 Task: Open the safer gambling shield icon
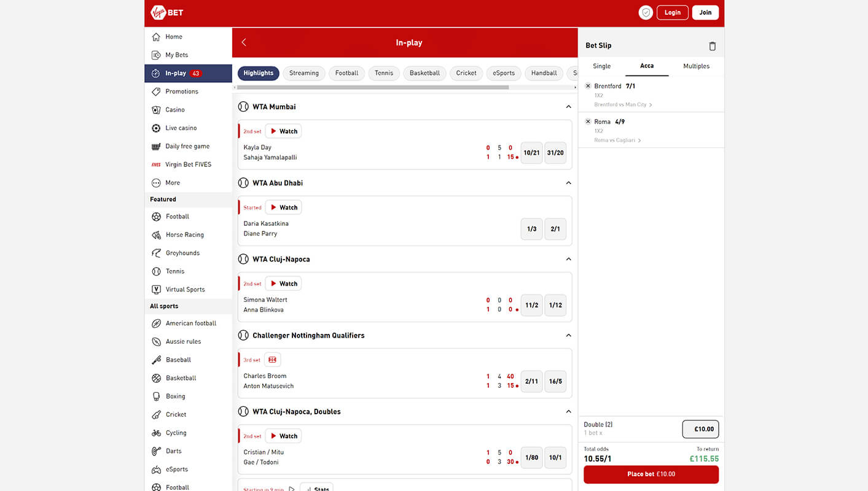[646, 12]
